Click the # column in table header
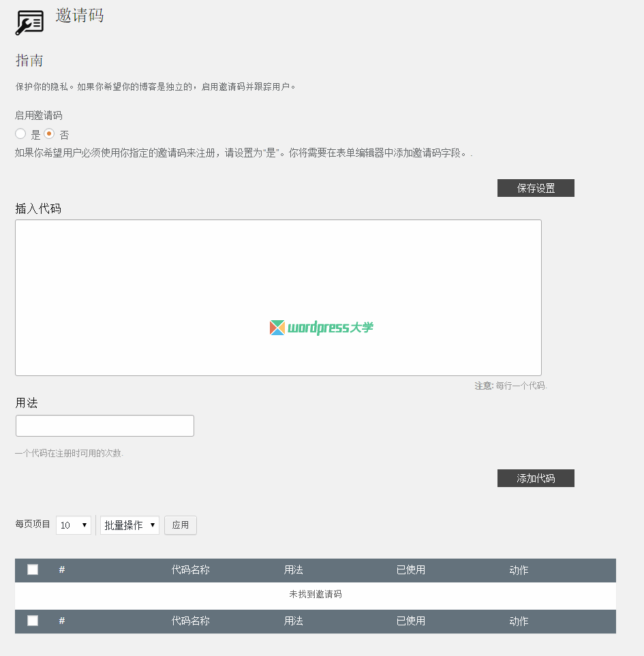This screenshot has width=644, height=656. (x=62, y=569)
